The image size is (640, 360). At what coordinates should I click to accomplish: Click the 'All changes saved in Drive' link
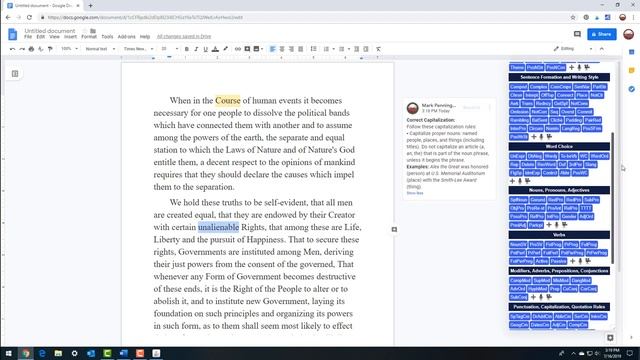(184, 37)
